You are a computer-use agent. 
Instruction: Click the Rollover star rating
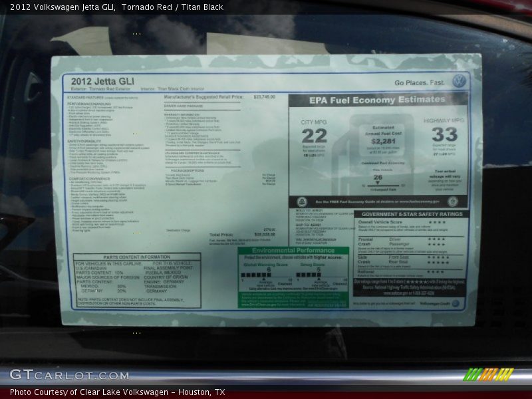436,271
